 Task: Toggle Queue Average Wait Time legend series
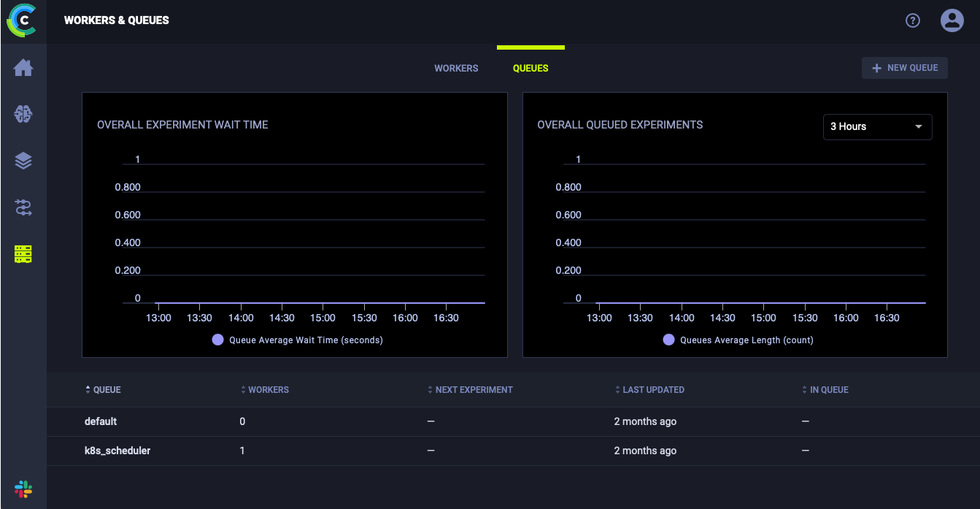tap(298, 340)
